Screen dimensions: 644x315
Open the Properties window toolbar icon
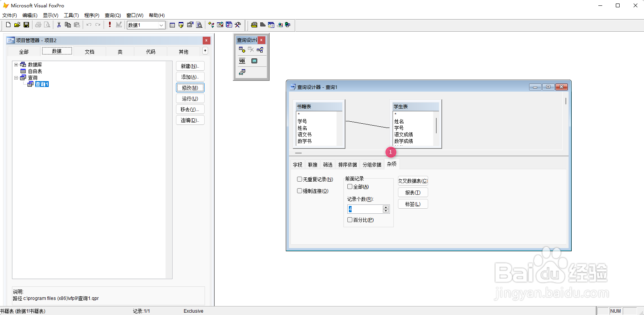[190, 25]
